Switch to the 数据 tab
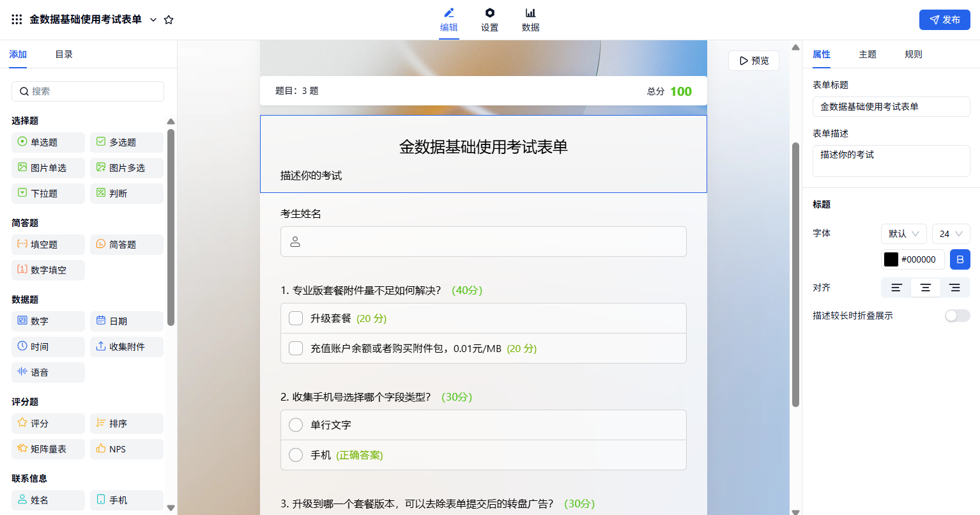This screenshot has height=515, width=980. (x=530, y=20)
